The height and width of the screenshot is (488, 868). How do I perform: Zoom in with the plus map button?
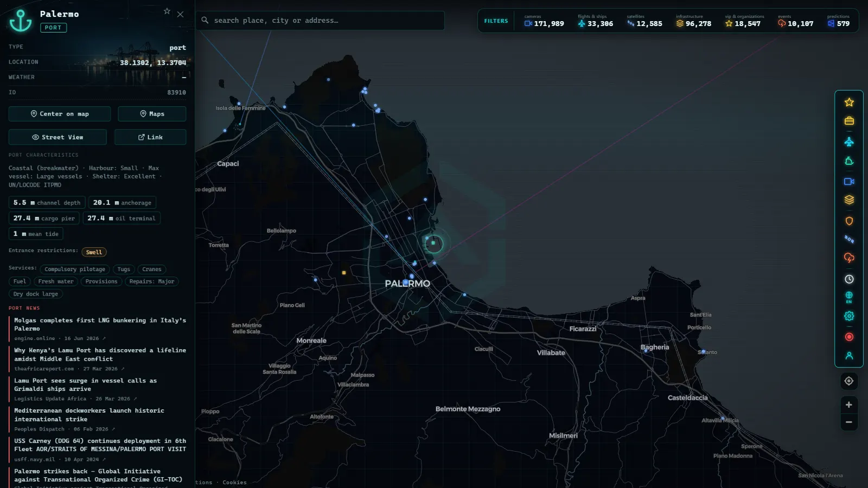click(x=849, y=405)
